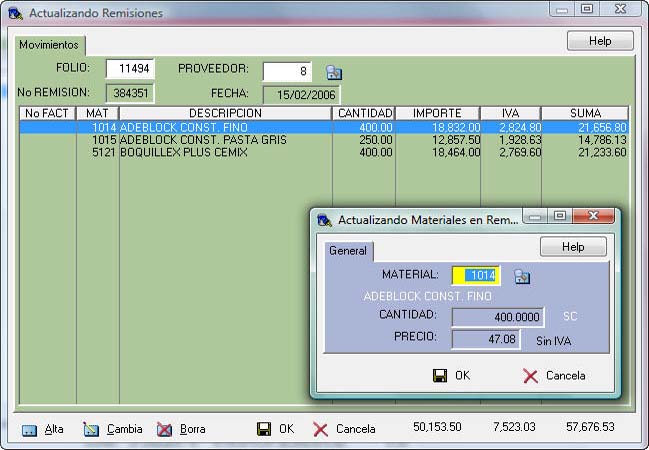Click the SC unit label
The image size is (649, 450).
click(x=570, y=316)
